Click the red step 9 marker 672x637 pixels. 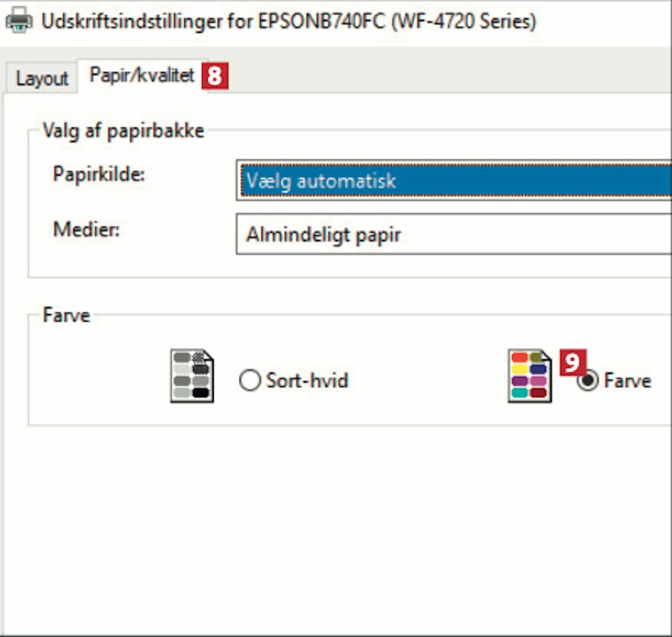pyautogui.click(x=573, y=362)
